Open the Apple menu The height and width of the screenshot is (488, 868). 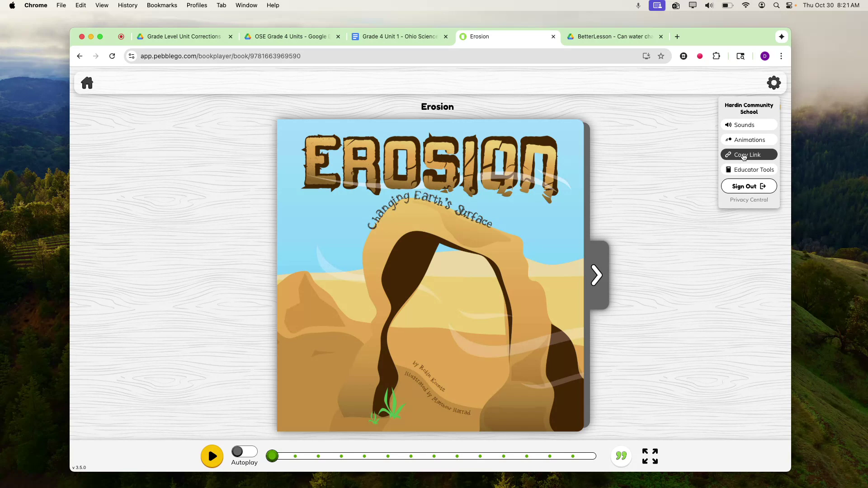[x=12, y=5]
